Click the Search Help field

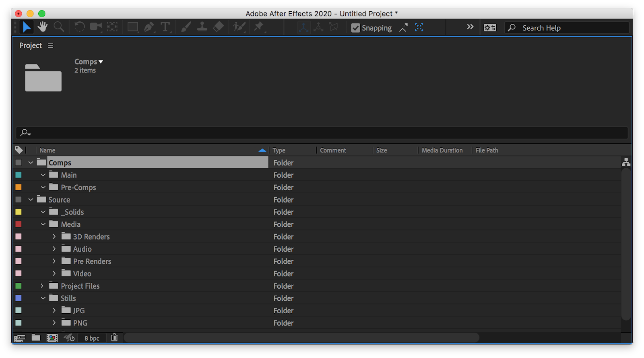[567, 28]
